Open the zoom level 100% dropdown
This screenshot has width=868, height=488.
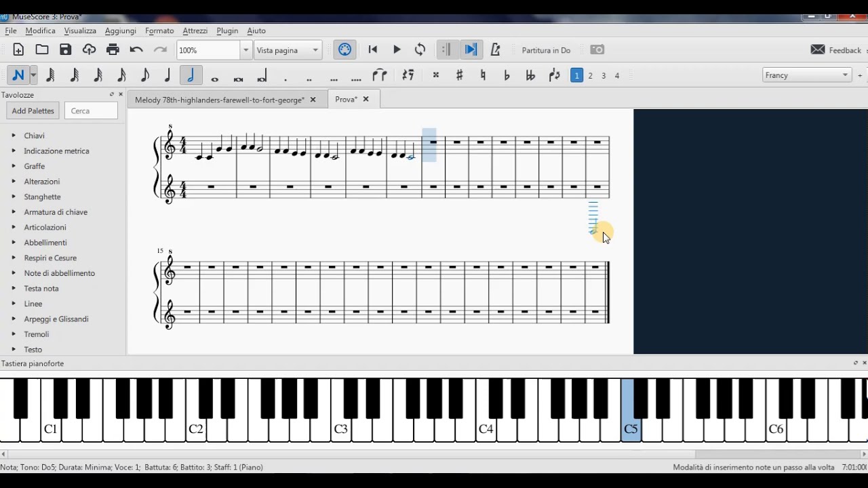(246, 50)
